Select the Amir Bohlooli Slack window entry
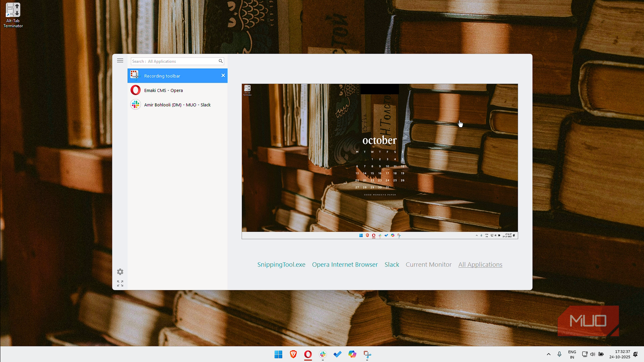The height and width of the screenshot is (362, 644). tap(178, 105)
